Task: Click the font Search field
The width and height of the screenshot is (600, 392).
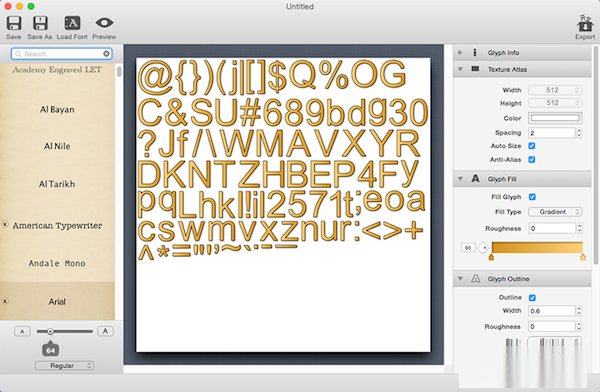Action: pyautogui.click(x=62, y=54)
